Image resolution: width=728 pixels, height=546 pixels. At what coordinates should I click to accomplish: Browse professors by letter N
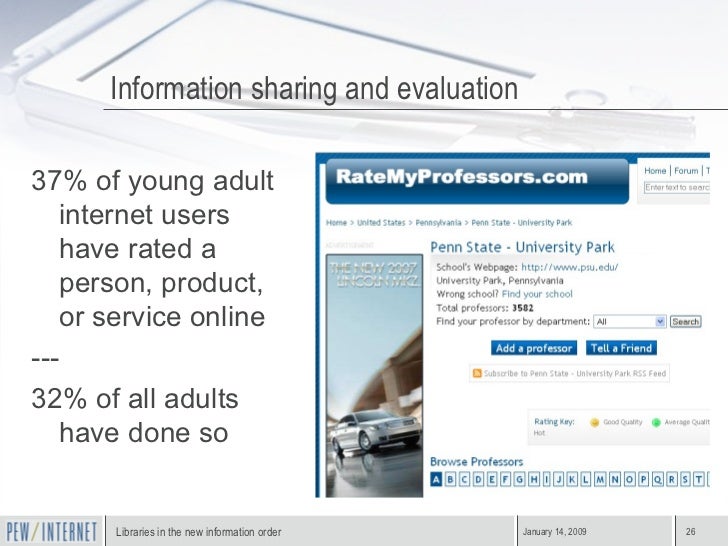click(615, 480)
